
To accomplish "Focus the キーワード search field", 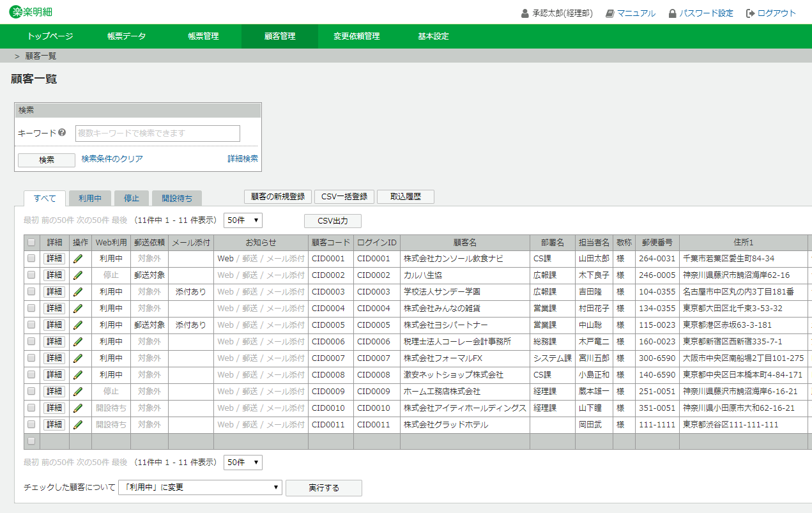I will pos(158,133).
